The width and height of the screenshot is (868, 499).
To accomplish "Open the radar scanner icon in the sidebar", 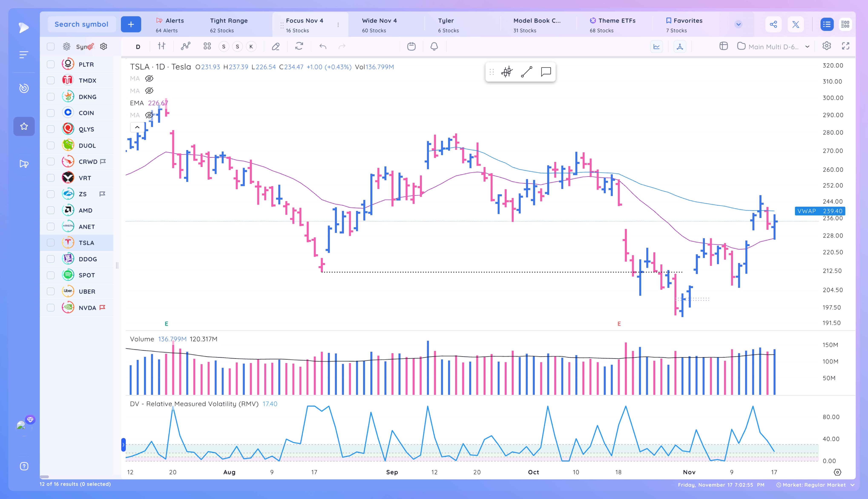I will pyautogui.click(x=24, y=88).
